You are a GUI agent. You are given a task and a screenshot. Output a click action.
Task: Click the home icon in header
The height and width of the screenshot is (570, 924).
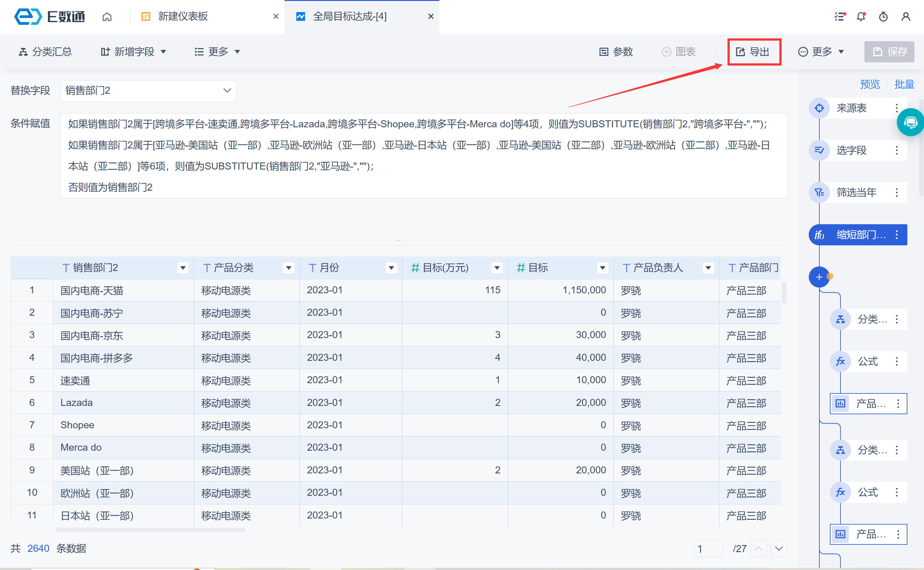point(107,17)
